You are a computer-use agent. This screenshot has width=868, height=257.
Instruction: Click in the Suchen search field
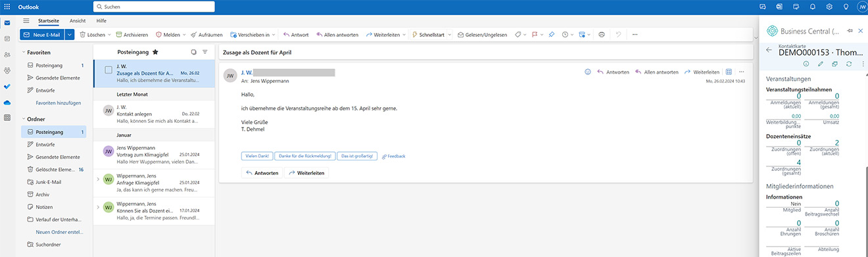pyautogui.click(x=154, y=7)
